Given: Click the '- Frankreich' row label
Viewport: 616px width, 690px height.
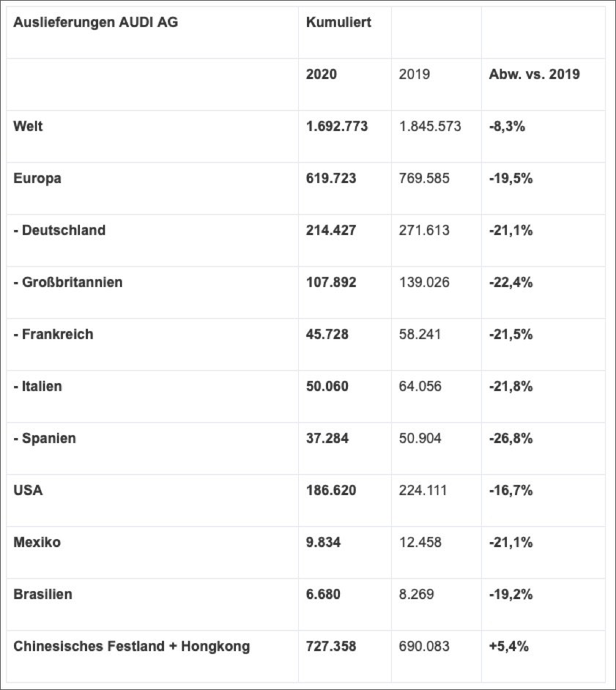Looking at the screenshot, I should (x=53, y=334).
